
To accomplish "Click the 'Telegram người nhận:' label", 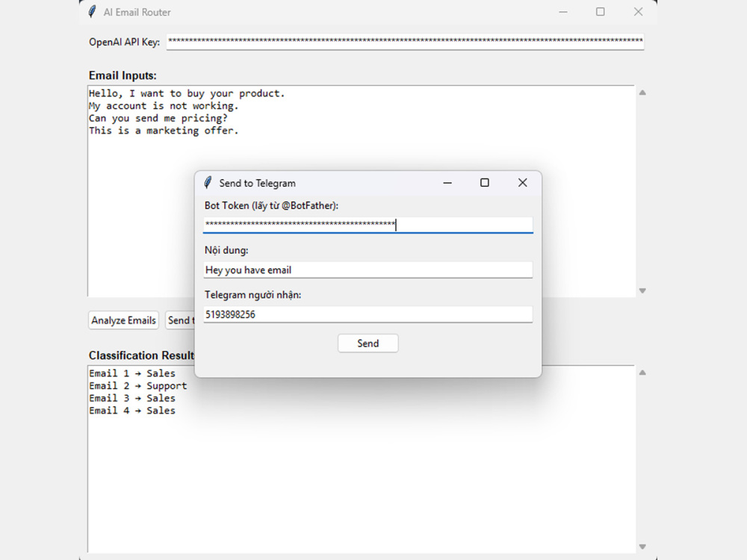I will [253, 295].
